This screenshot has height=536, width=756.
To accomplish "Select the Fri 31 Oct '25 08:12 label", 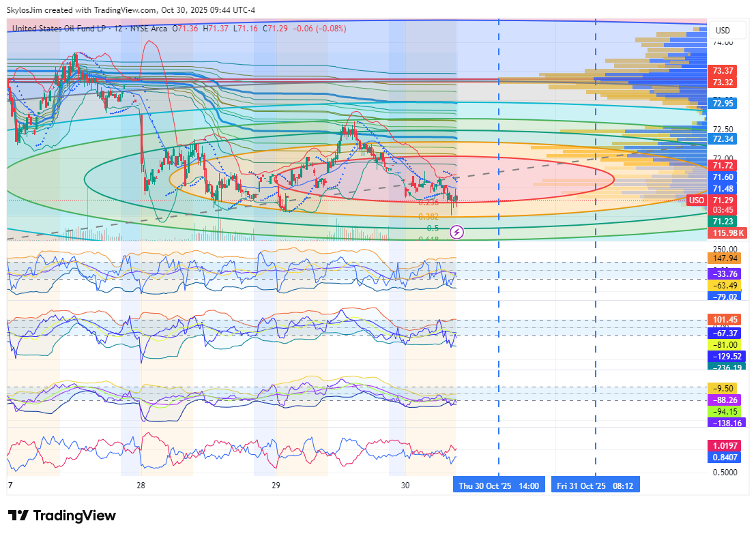I will point(595,486).
